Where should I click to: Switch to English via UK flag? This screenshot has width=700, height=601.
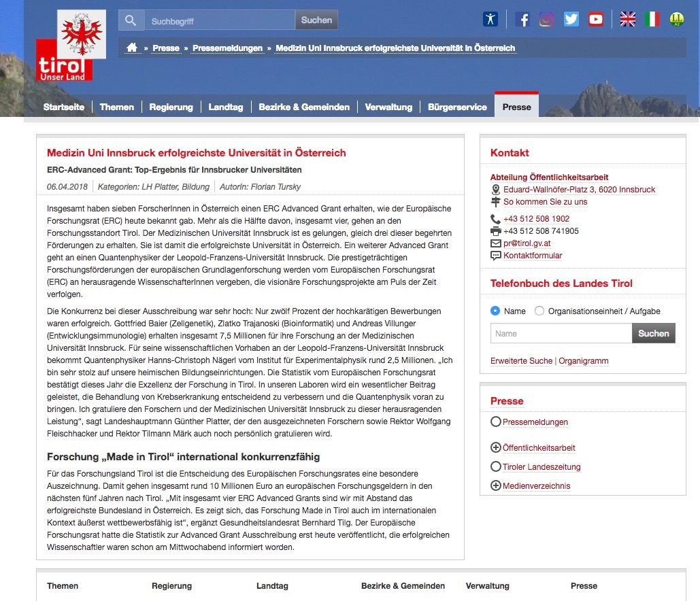click(x=628, y=19)
